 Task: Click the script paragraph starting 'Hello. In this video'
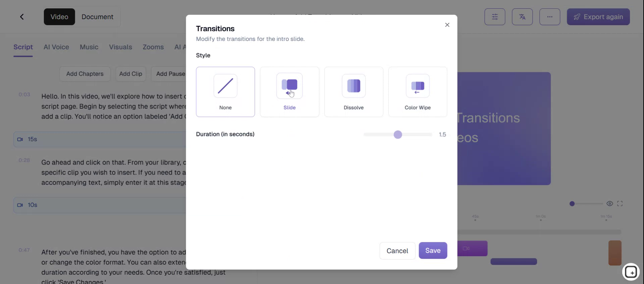pyautogui.click(x=113, y=106)
